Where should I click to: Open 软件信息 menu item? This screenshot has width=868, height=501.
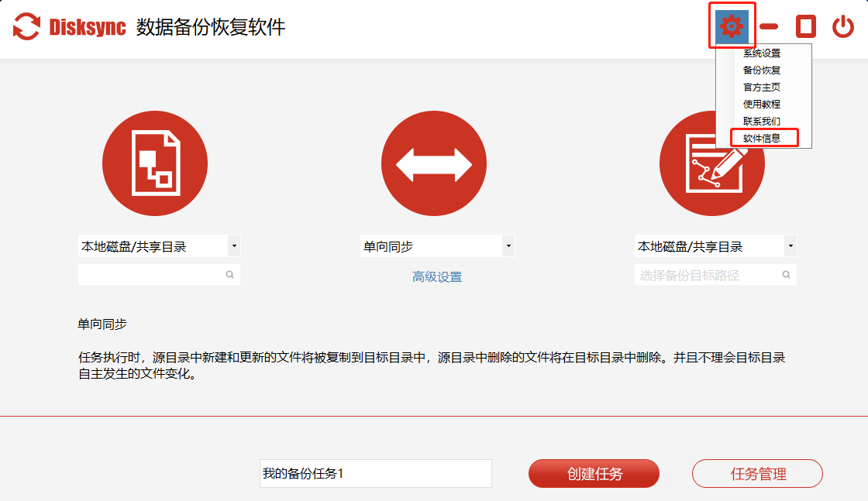[762, 139]
